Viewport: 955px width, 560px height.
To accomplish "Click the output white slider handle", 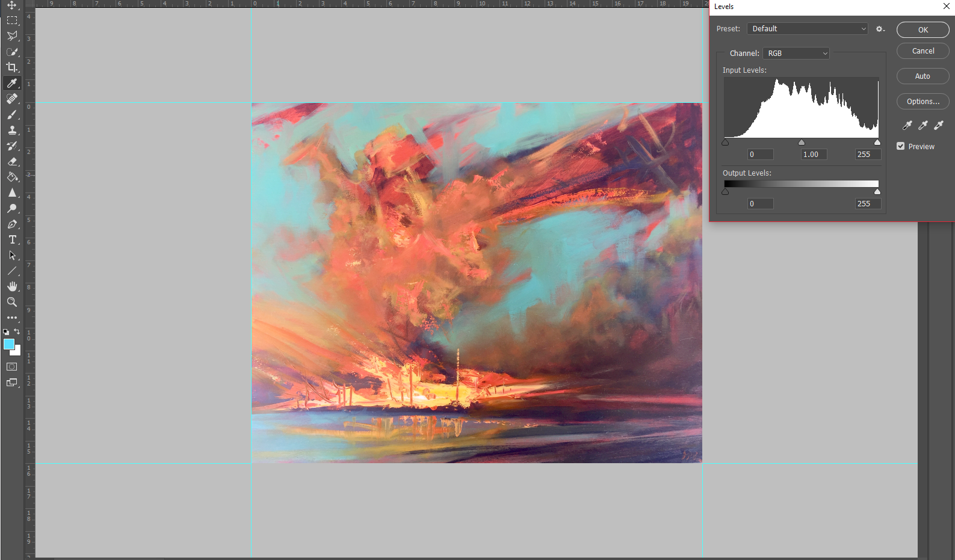I will coord(877,192).
